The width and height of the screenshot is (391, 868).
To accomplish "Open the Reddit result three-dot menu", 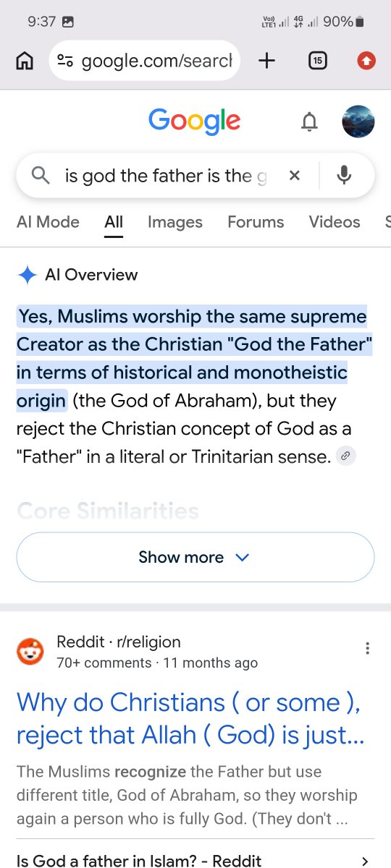I will pos(368,648).
